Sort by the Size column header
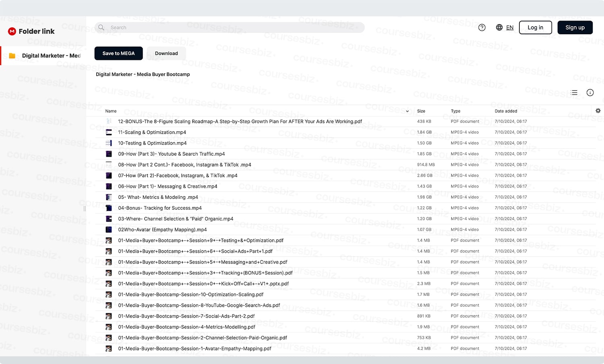604x364 pixels. [421, 111]
